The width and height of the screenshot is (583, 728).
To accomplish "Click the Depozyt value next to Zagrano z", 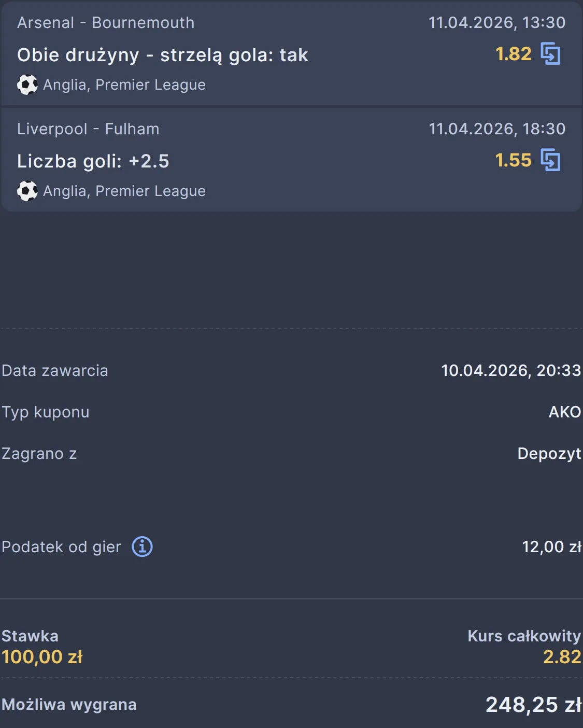I will point(549,453).
